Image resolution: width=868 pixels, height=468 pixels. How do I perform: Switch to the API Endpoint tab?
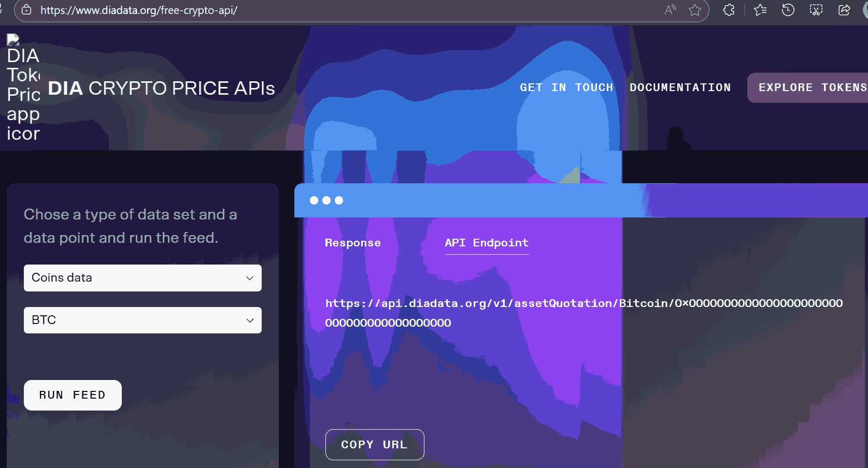click(x=486, y=243)
